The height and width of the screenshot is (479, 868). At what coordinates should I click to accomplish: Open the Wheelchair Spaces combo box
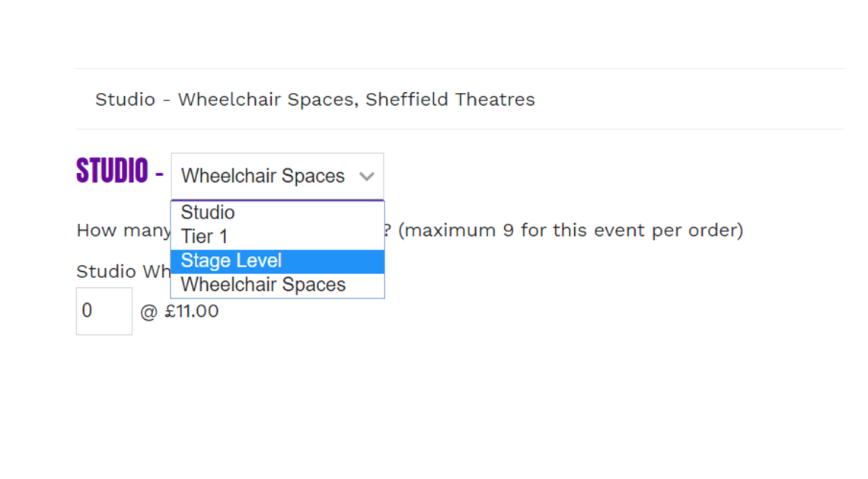coord(277,176)
